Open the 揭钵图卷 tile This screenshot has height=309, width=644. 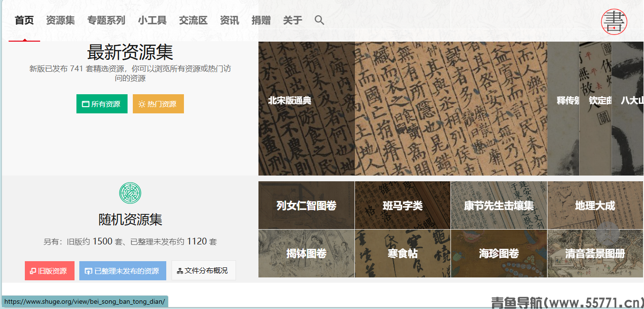coord(306,254)
